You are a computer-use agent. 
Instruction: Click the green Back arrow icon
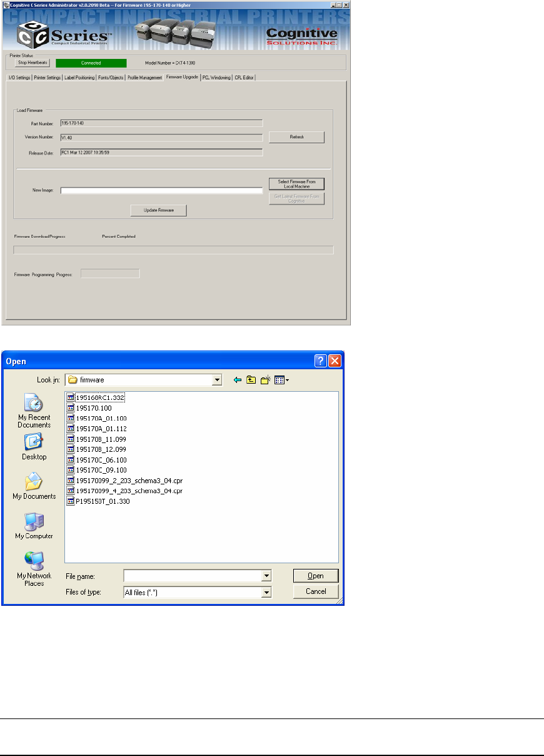pyautogui.click(x=238, y=380)
